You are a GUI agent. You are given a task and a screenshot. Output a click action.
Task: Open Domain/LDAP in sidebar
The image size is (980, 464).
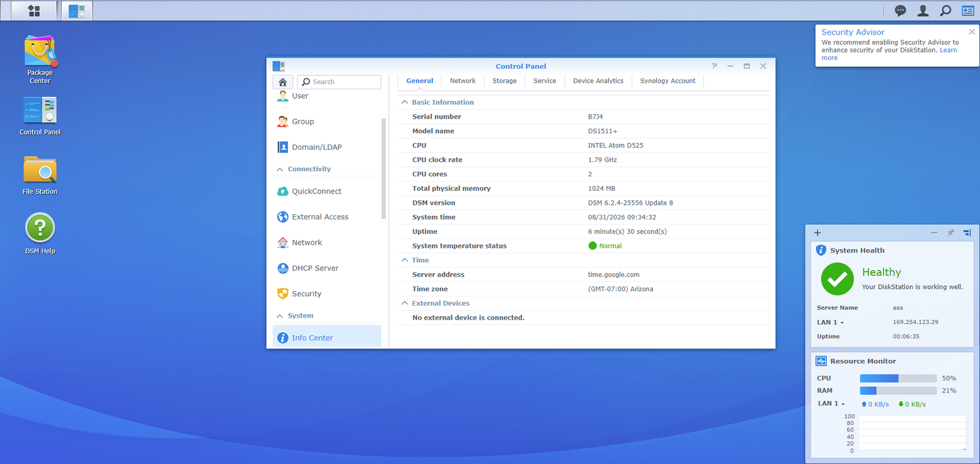[x=327, y=147]
